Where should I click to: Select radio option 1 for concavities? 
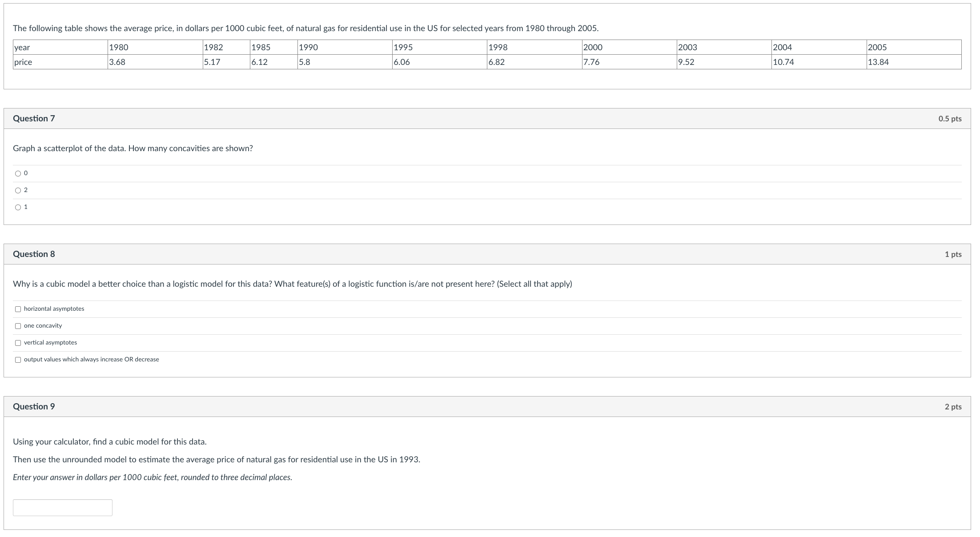point(18,207)
